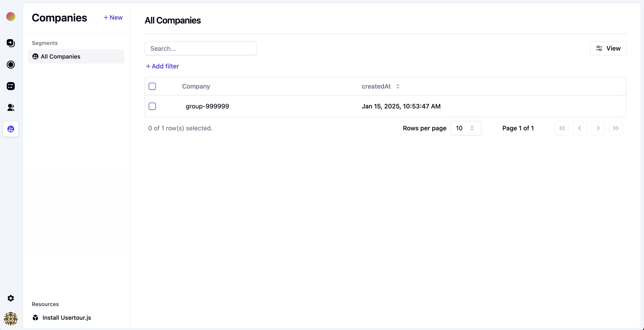Screen dimensions: 644x330
Task: Open Install Usertour.js resource link
Action: click(67, 317)
